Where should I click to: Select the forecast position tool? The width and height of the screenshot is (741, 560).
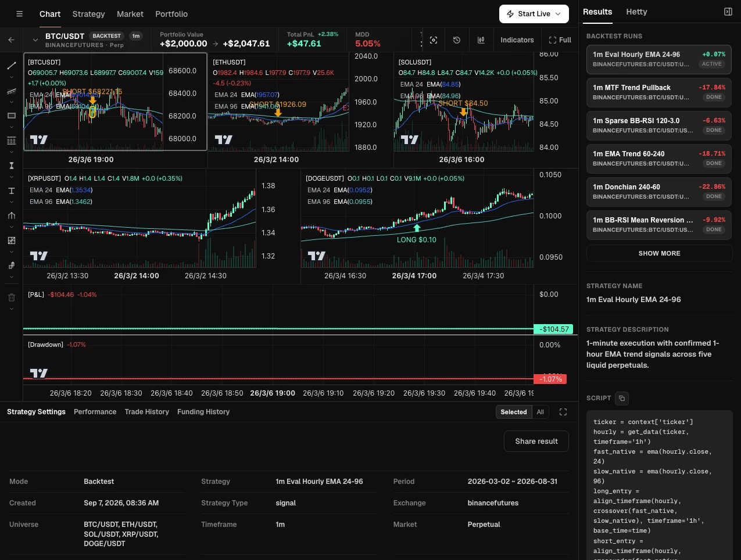pyautogui.click(x=11, y=265)
